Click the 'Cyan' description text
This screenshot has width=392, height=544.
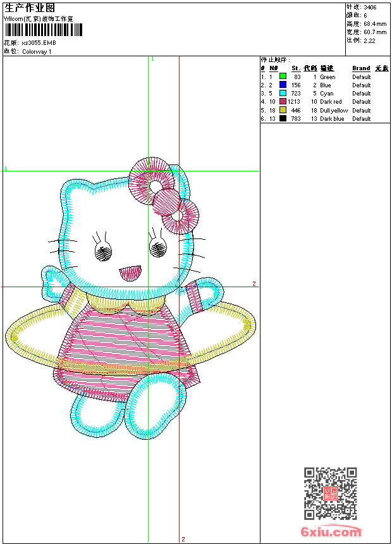point(327,94)
